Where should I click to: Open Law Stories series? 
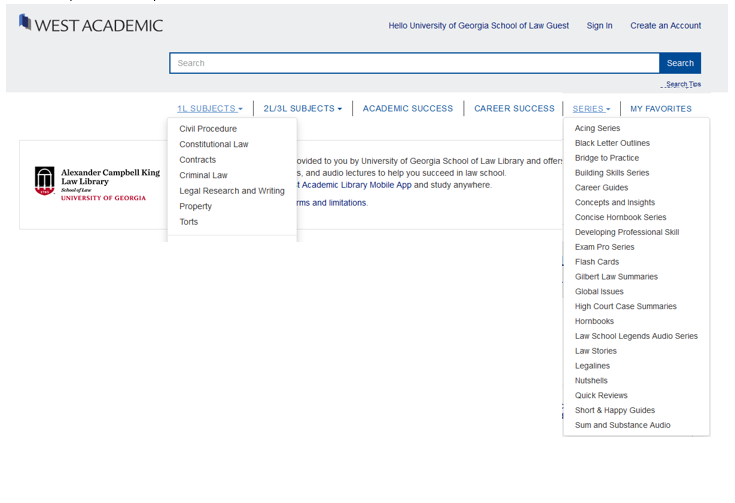coord(596,351)
